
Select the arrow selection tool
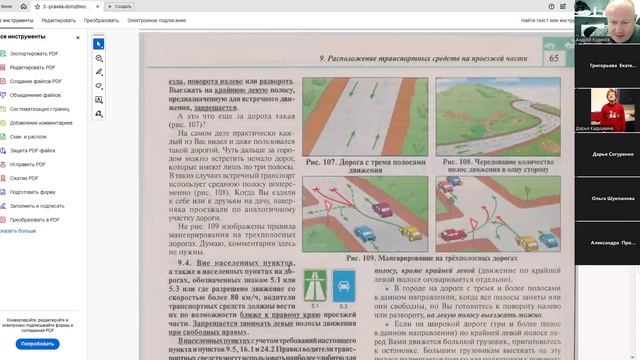(98, 44)
